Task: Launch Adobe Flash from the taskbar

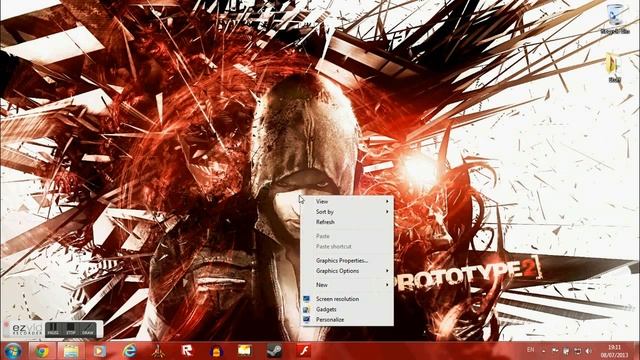Action: tap(303, 351)
